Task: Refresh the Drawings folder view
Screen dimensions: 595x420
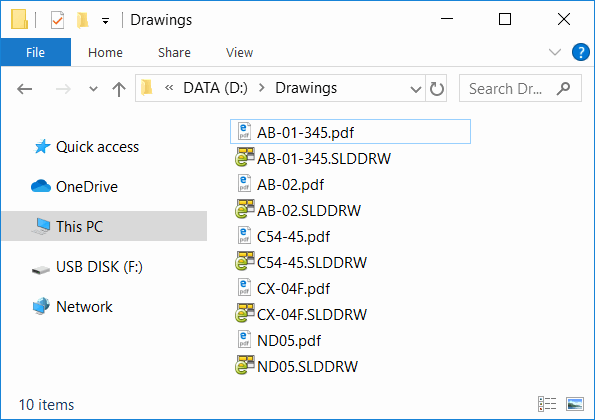Action: (436, 89)
